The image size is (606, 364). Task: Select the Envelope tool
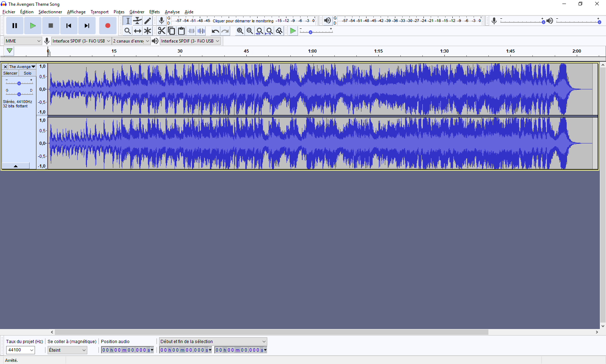coord(137,21)
